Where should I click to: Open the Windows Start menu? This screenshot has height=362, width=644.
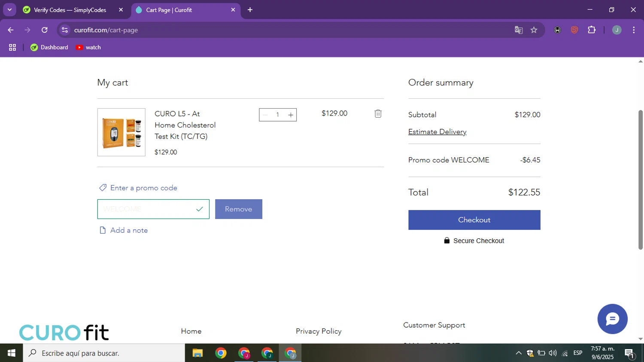(x=12, y=353)
